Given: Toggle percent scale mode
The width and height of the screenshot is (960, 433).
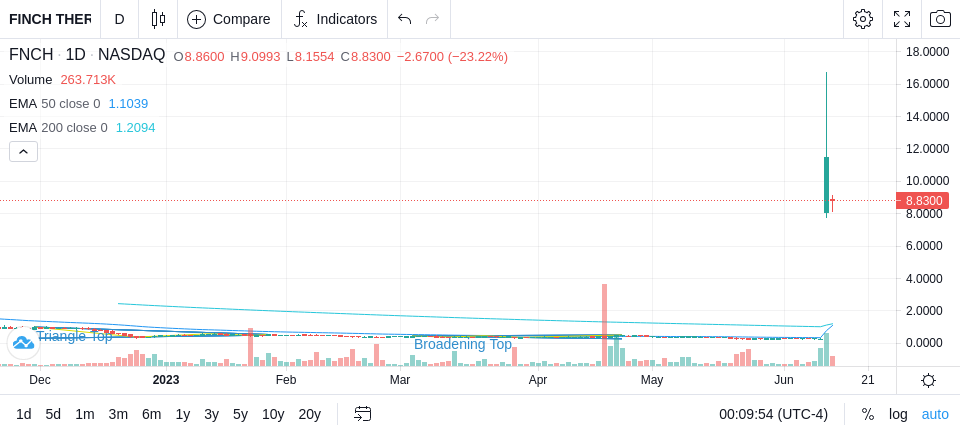Looking at the screenshot, I should 868,415.
